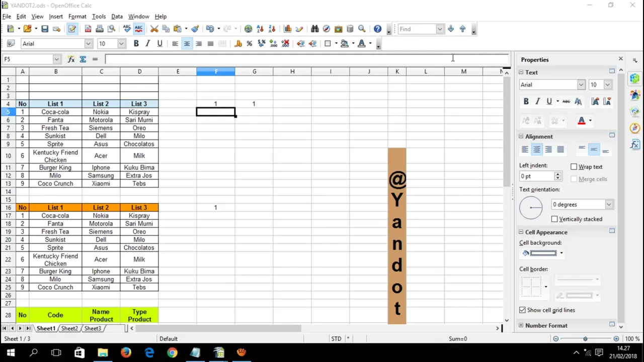Viewport: 644px width, 362px height.
Task: Open cell background color dropdown arrow
Action: [561, 253]
